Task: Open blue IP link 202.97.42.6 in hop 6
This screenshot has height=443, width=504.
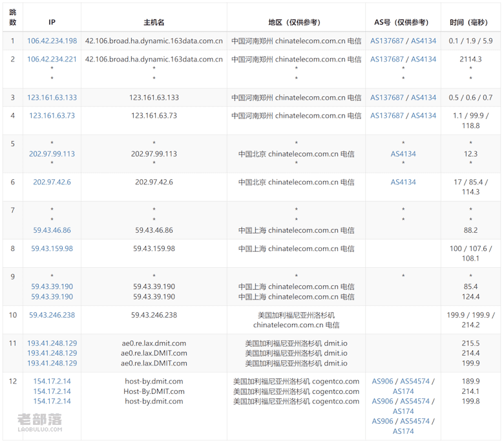Action: (52, 182)
